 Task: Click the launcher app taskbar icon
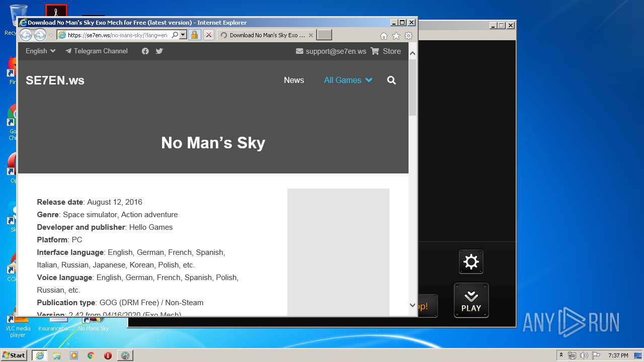(125, 355)
